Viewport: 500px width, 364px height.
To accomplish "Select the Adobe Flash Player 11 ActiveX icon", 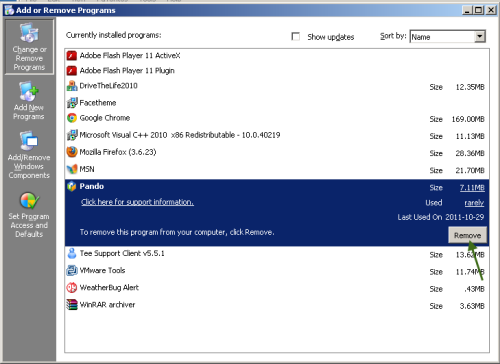I will click(x=72, y=55).
